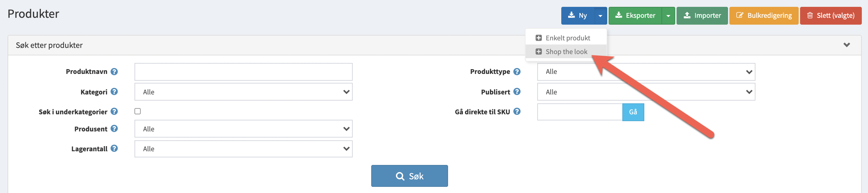Choose Shop the look menu entry
The width and height of the screenshot is (868, 193).
[x=566, y=52]
